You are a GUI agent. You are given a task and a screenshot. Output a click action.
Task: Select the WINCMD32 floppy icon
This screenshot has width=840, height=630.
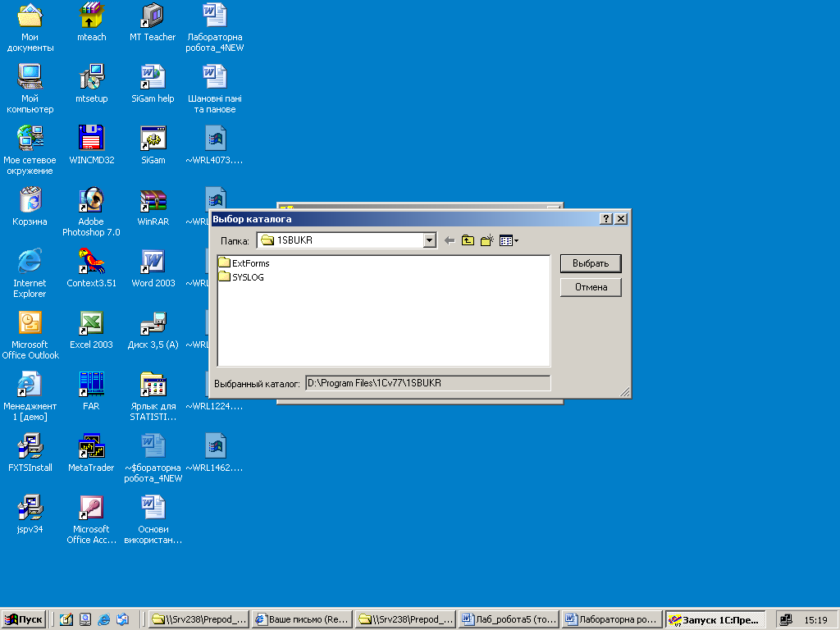click(x=92, y=144)
